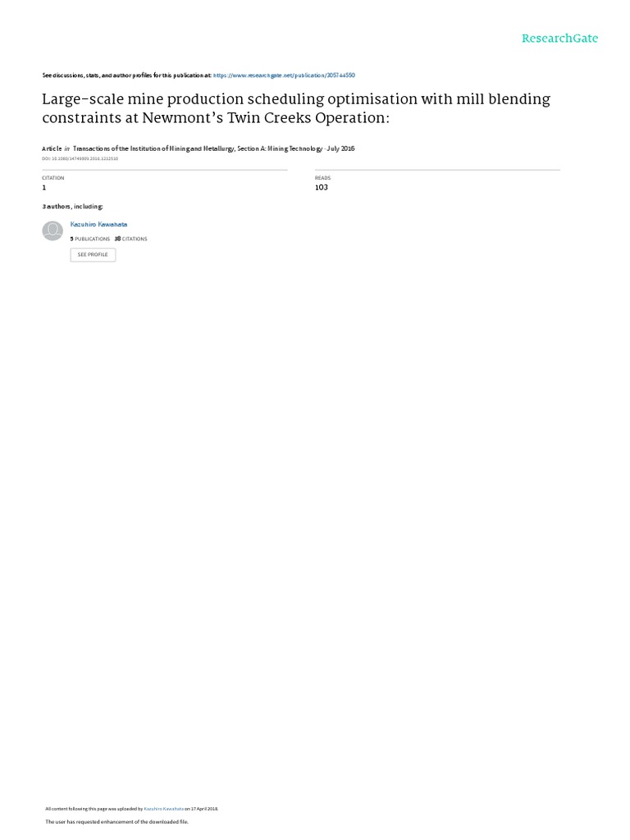This screenshot has width=630, height=840.
Task: Click the Transactions of the Institution journal name
Action: [198, 148]
